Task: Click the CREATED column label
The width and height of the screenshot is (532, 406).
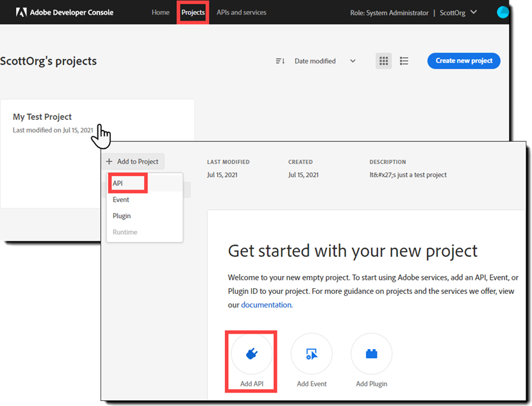Action: tap(300, 162)
